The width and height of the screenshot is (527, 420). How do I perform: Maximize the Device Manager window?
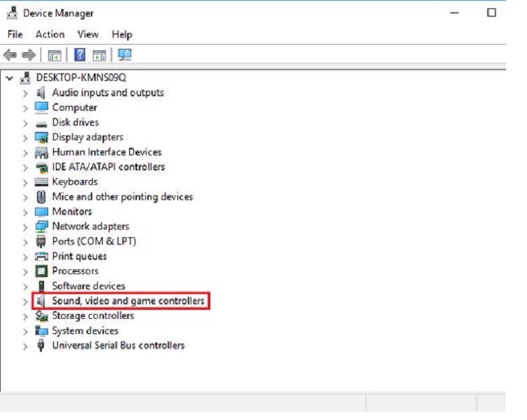[491, 13]
